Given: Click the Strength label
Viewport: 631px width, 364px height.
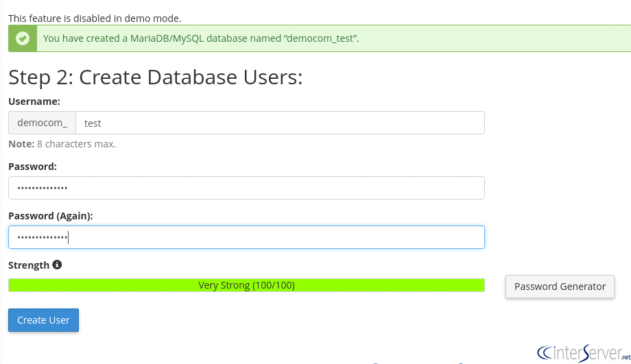Looking at the screenshot, I should click(x=29, y=265).
